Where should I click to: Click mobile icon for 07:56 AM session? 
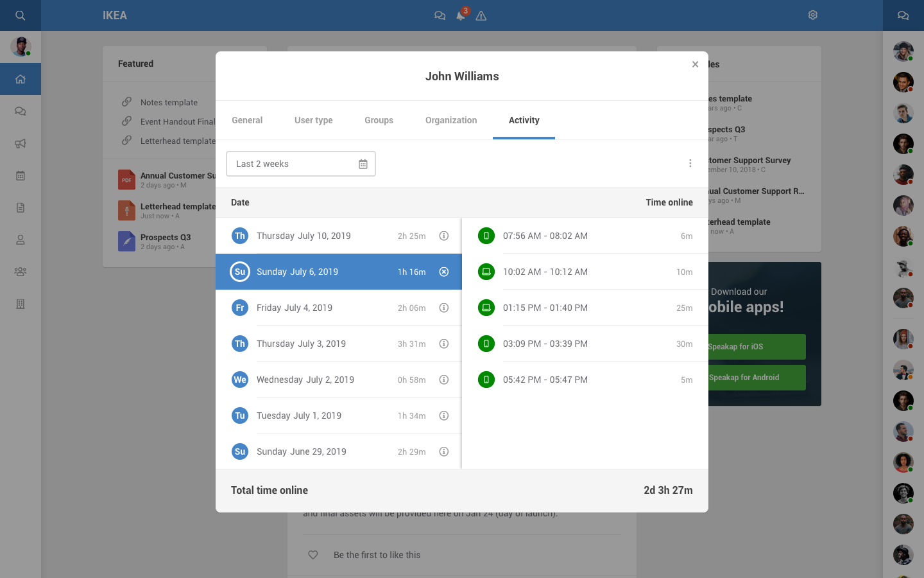[x=486, y=236]
